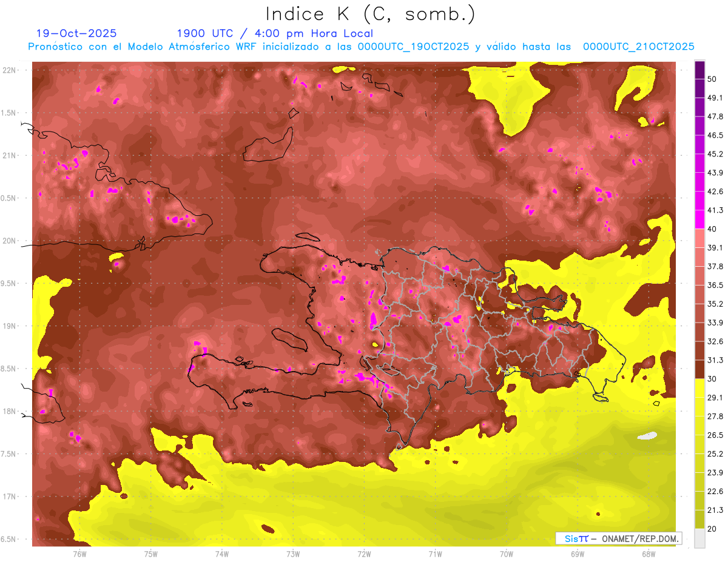Click the colorbar value '43.9'
Screen dimensions: 728x562
point(715,173)
